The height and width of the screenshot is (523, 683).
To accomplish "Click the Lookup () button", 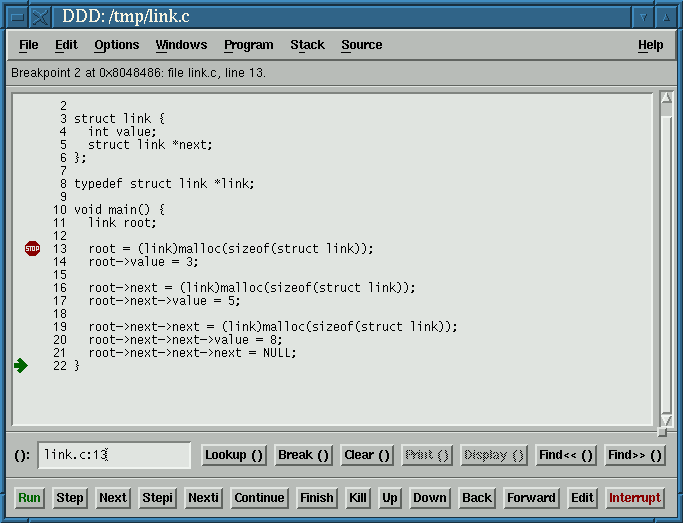I will coord(234,455).
